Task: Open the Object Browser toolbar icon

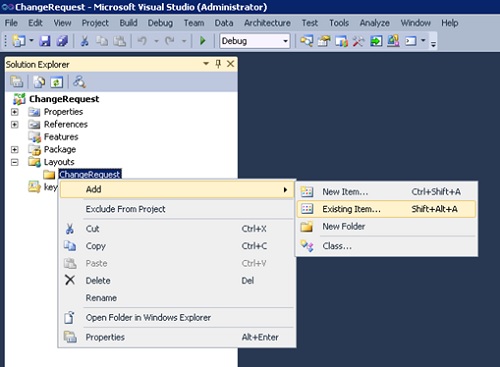Action: pos(341,41)
